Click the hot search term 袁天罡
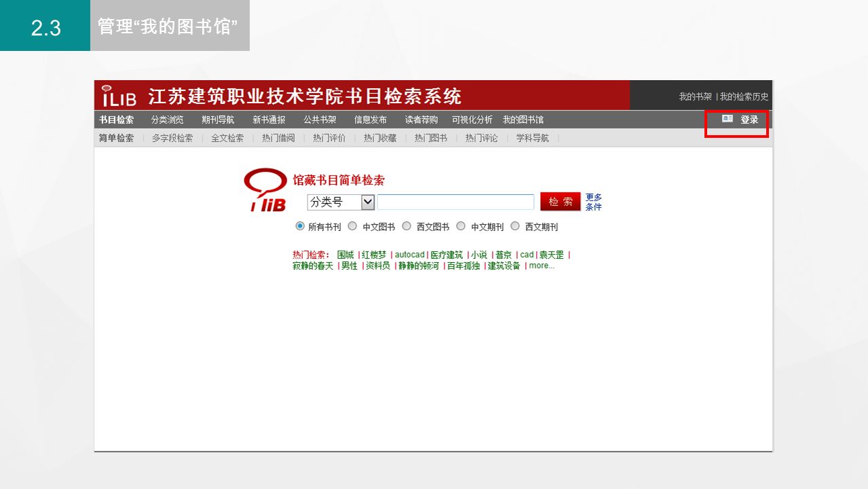The image size is (868, 489). (x=552, y=255)
